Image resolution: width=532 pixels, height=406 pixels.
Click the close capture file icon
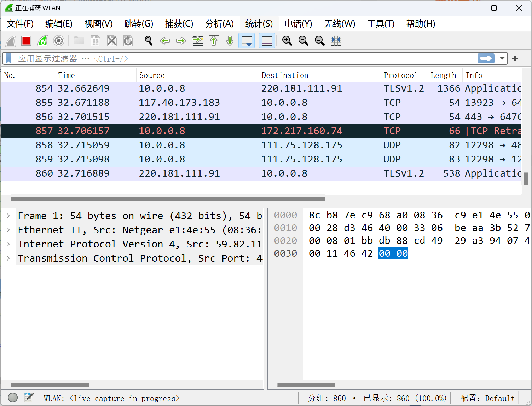click(x=111, y=41)
